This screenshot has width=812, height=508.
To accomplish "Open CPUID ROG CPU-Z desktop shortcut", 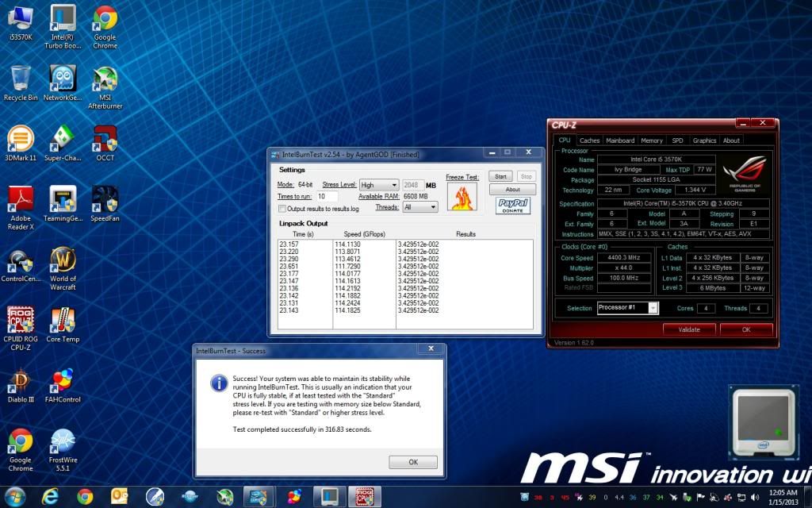I will click(21, 329).
